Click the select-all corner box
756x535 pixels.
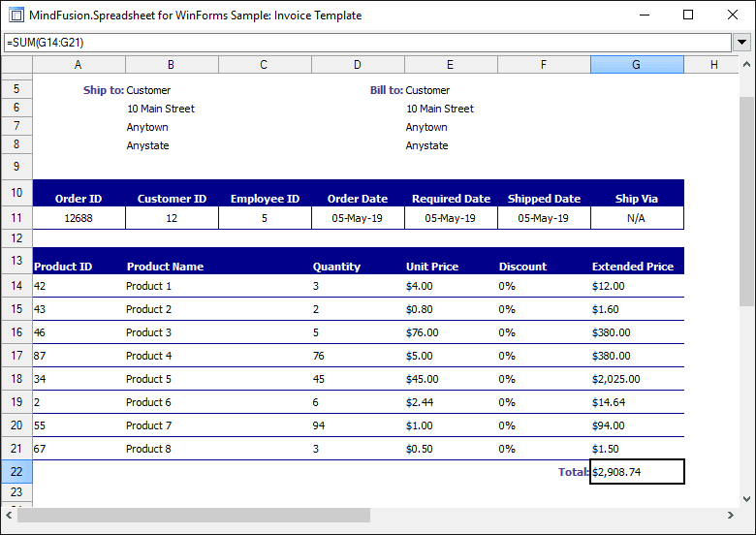(16, 65)
